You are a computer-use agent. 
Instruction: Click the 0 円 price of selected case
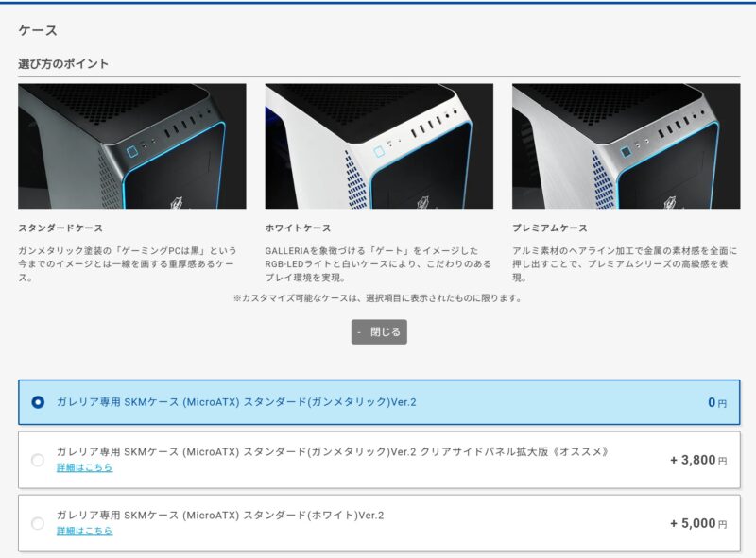click(x=717, y=402)
